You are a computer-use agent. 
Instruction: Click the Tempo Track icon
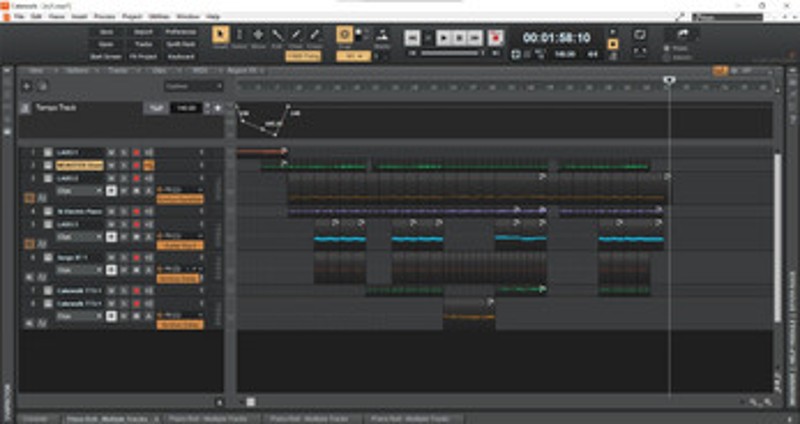24,108
